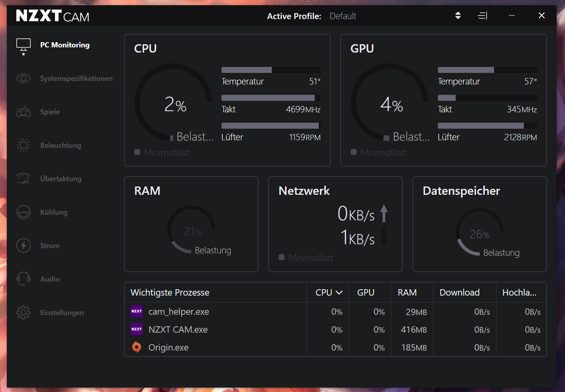Click the Datenspeicher gauge showing 26%

click(480, 232)
